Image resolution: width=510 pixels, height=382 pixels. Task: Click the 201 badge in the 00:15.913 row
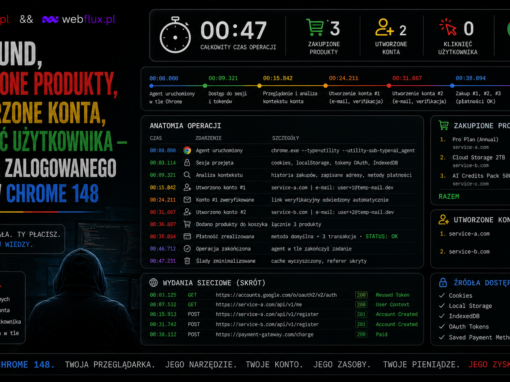click(x=361, y=314)
